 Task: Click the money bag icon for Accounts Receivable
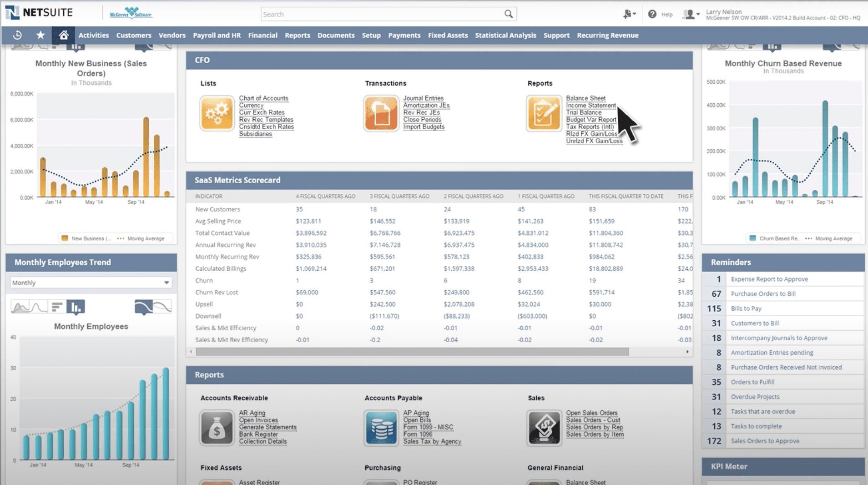[x=217, y=427]
